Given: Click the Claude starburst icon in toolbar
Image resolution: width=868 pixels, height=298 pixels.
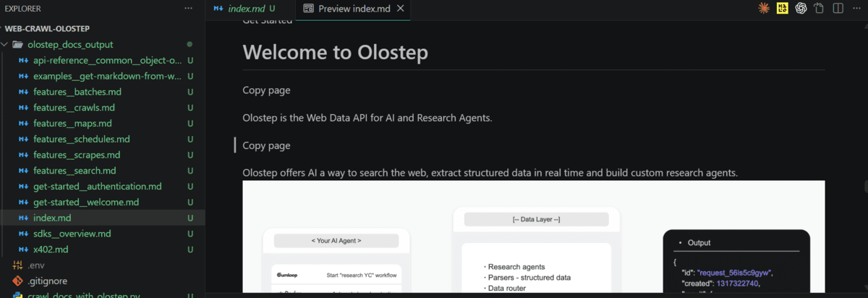Looking at the screenshot, I should pyautogui.click(x=763, y=9).
